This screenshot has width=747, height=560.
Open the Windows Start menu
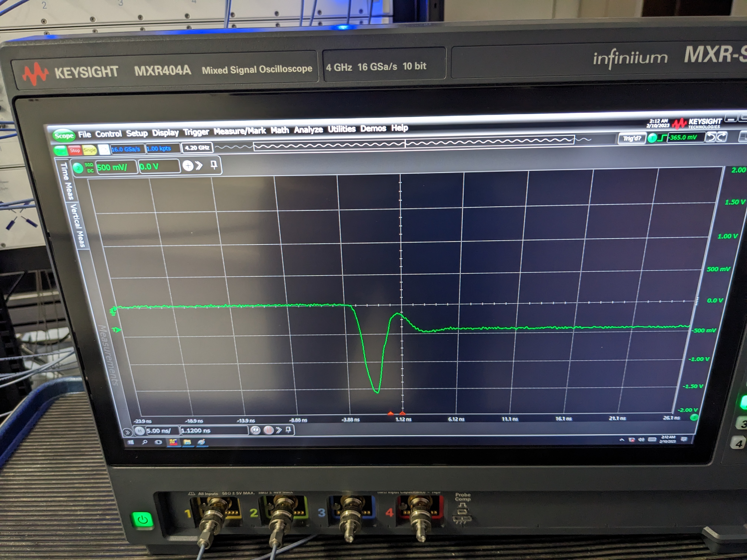tap(131, 442)
